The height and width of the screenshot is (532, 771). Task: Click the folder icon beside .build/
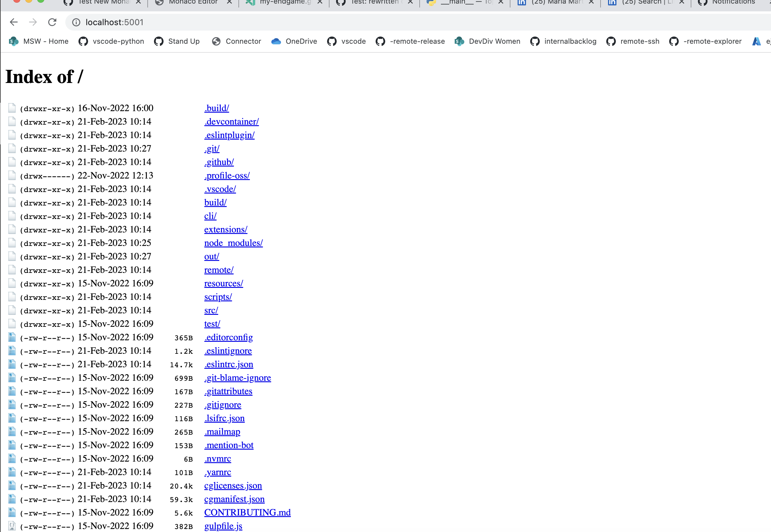[x=12, y=108]
